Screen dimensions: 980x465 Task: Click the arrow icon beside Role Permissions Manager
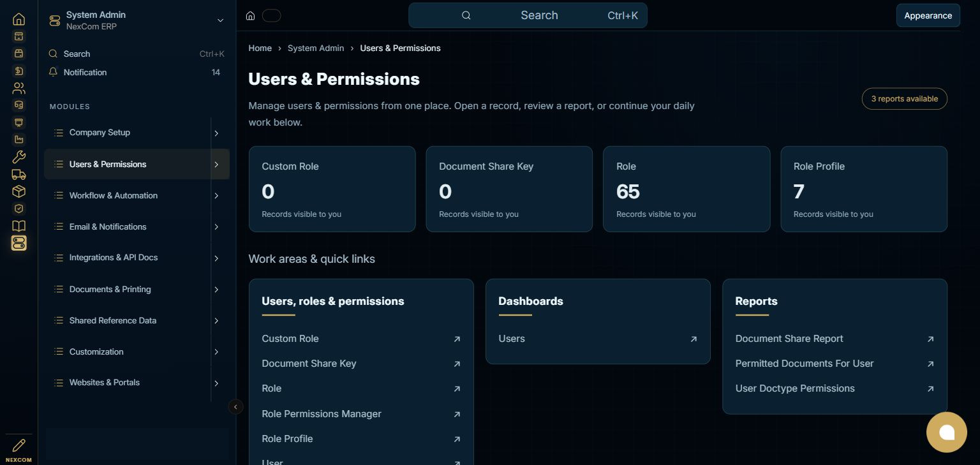[457, 415]
